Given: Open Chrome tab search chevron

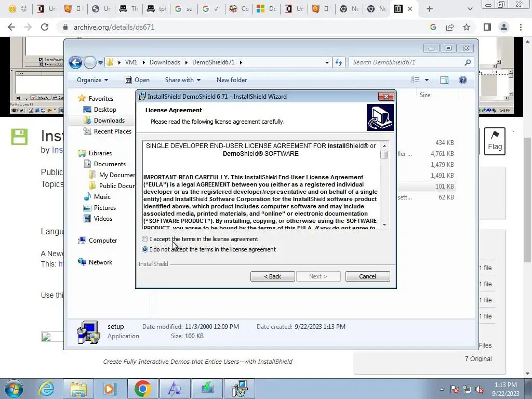Looking at the screenshot, I should tap(470, 9).
